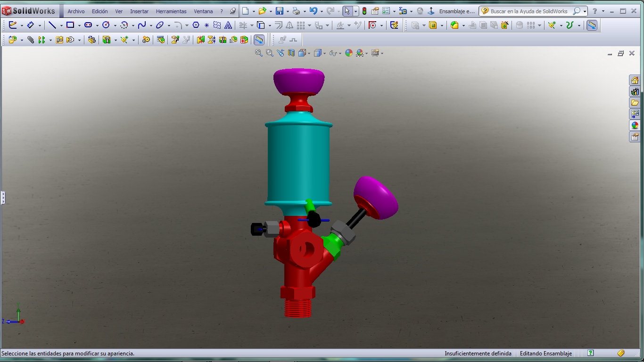Open Apply Scene dropdown arrow

[367, 54]
